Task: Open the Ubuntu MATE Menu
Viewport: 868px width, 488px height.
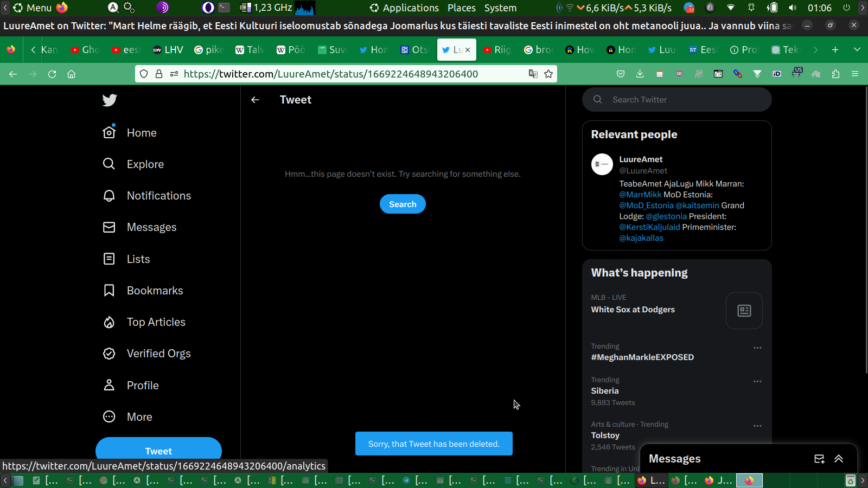Action: pyautogui.click(x=33, y=8)
